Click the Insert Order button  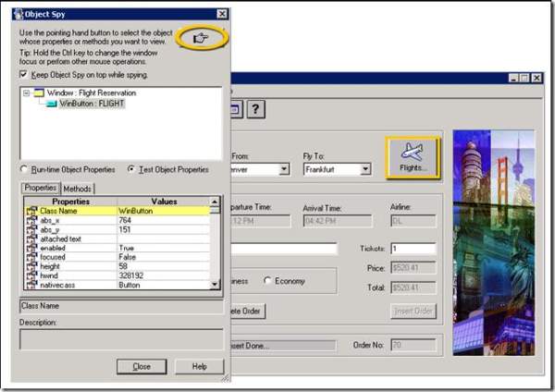click(413, 311)
